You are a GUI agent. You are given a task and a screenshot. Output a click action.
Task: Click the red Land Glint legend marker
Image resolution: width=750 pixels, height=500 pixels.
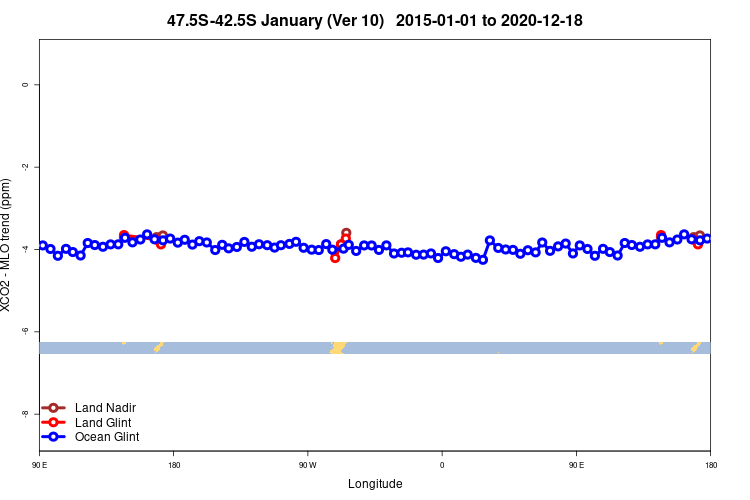53,422
